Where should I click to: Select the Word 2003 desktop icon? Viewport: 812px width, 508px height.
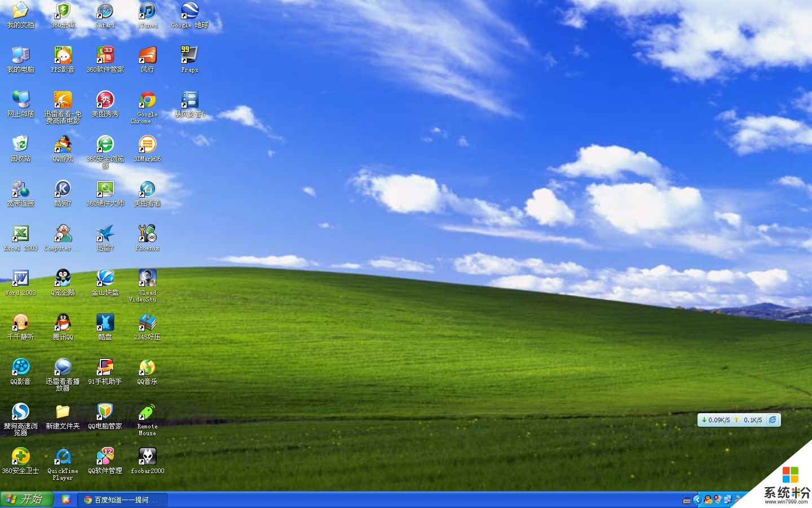[x=20, y=278]
